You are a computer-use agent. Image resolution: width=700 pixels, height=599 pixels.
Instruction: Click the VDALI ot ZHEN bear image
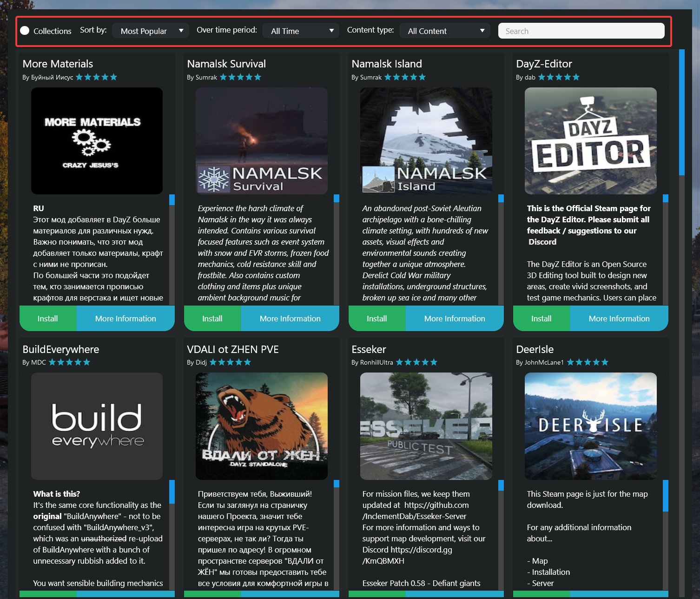pyautogui.click(x=261, y=426)
